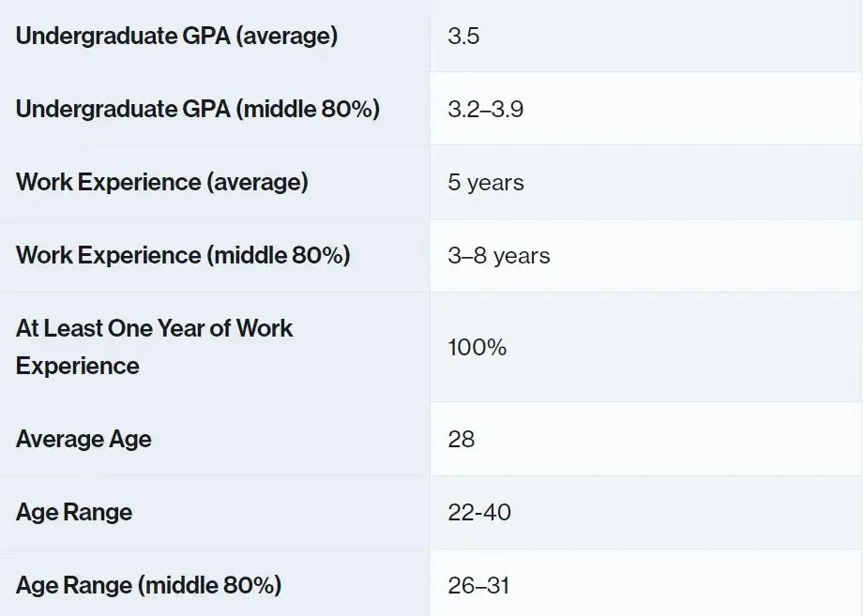864x616 pixels.
Task: Click the Age Range (middle 80%) label
Action: (x=149, y=585)
